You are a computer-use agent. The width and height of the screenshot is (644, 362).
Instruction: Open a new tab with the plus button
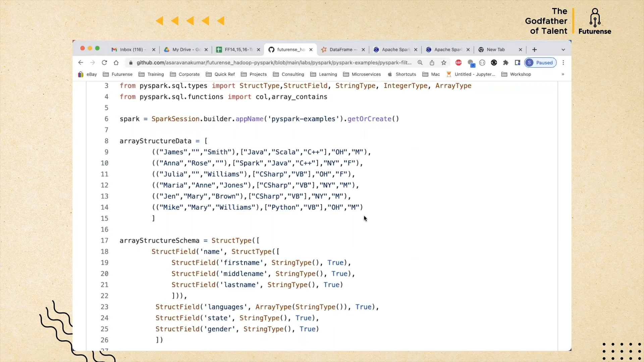pos(535,50)
